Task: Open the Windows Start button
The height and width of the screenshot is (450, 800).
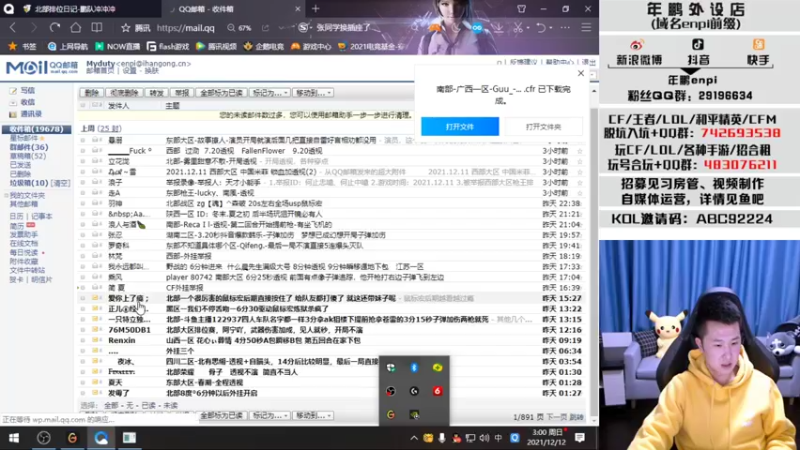Action: pyautogui.click(x=14, y=438)
